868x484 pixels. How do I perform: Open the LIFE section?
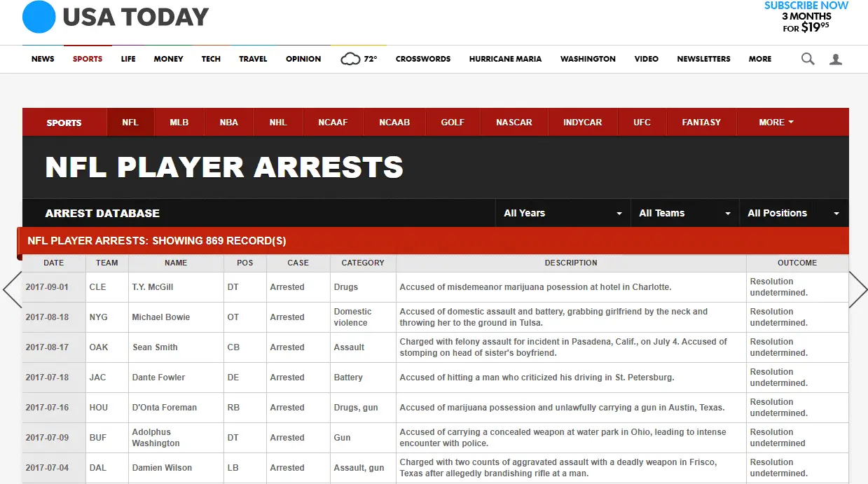(x=128, y=59)
